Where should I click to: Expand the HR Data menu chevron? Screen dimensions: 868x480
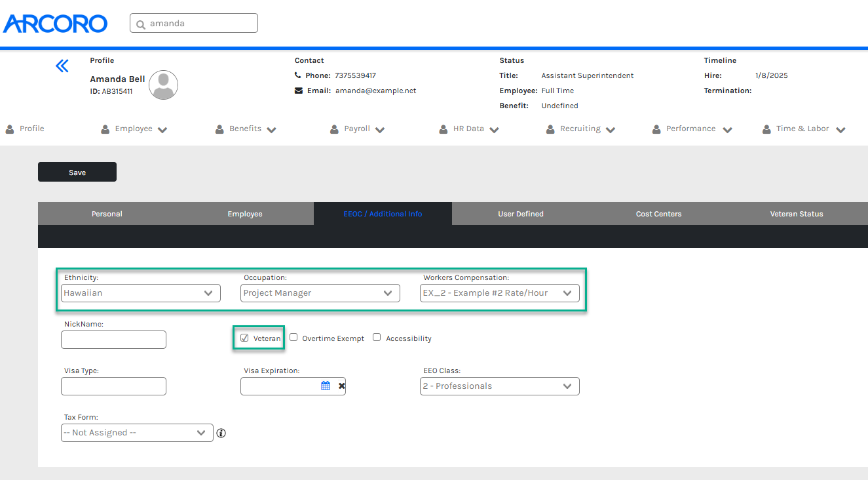point(494,130)
